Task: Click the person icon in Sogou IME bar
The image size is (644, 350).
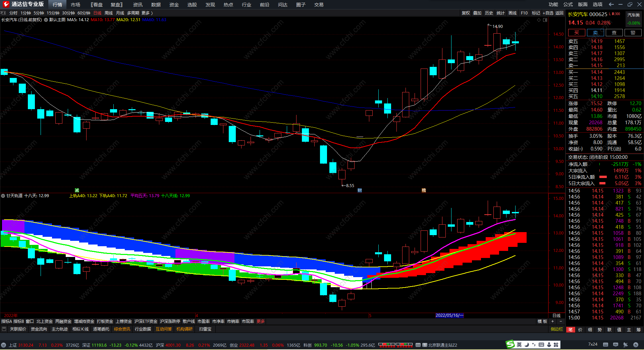Action: (549, 345)
